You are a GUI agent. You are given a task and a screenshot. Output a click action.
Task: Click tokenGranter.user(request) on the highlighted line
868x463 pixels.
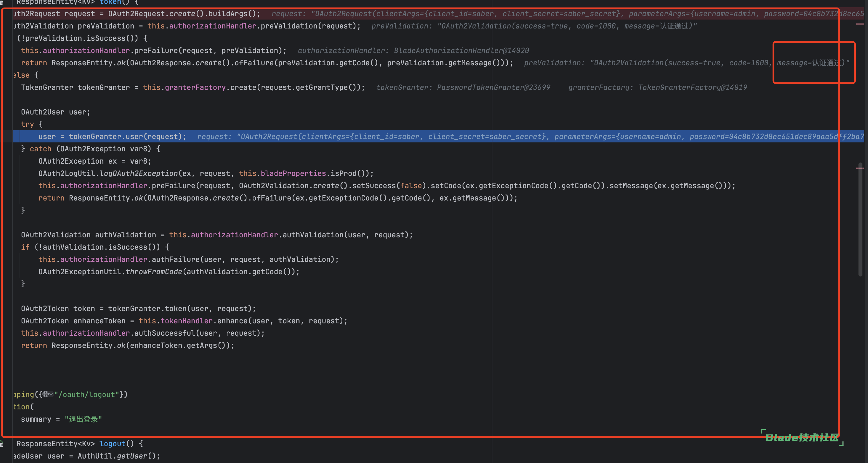(x=125, y=137)
